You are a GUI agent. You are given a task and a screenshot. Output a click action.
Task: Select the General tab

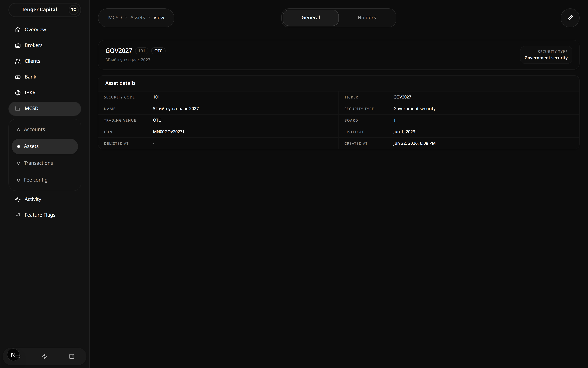(x=310, y=18)
